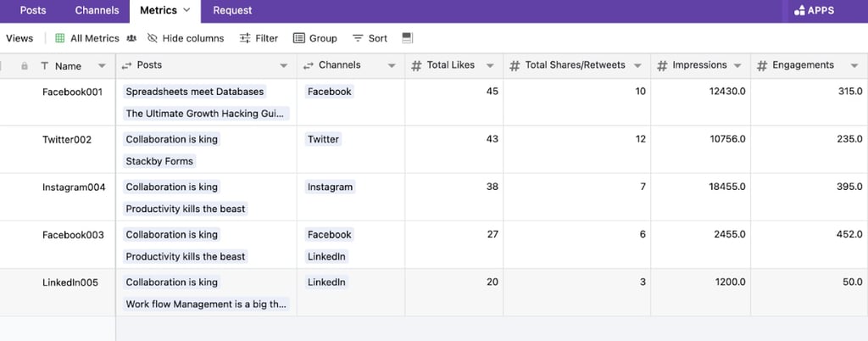This screenshot has width=868, height=341.
Task: Open the Name column dropdown arrow
Action: pyautogui.click(x=102, y=66)
